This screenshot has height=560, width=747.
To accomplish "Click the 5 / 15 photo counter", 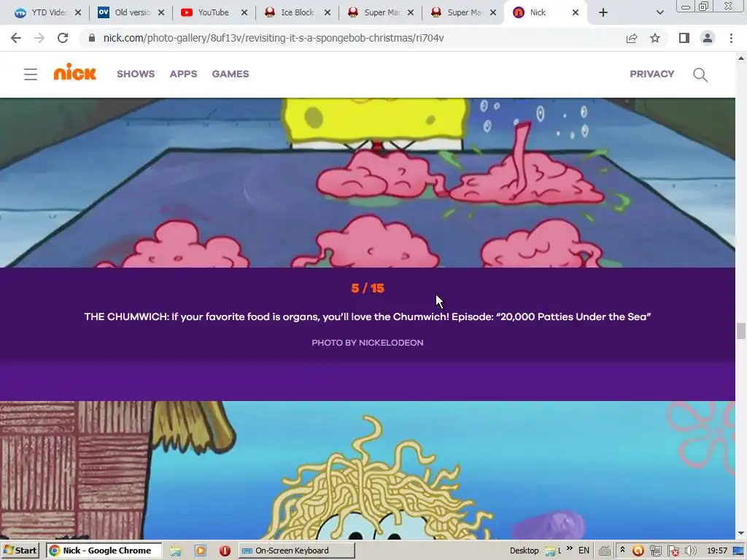I will [368, 288].
